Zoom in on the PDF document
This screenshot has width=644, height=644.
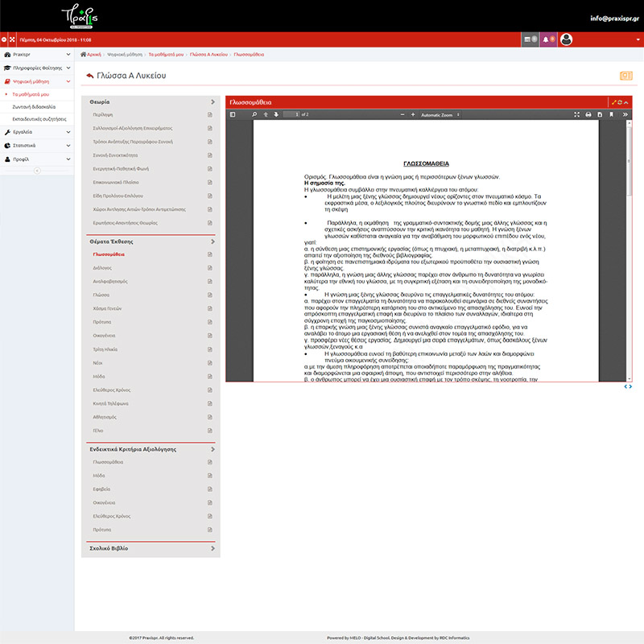[414, 115]
